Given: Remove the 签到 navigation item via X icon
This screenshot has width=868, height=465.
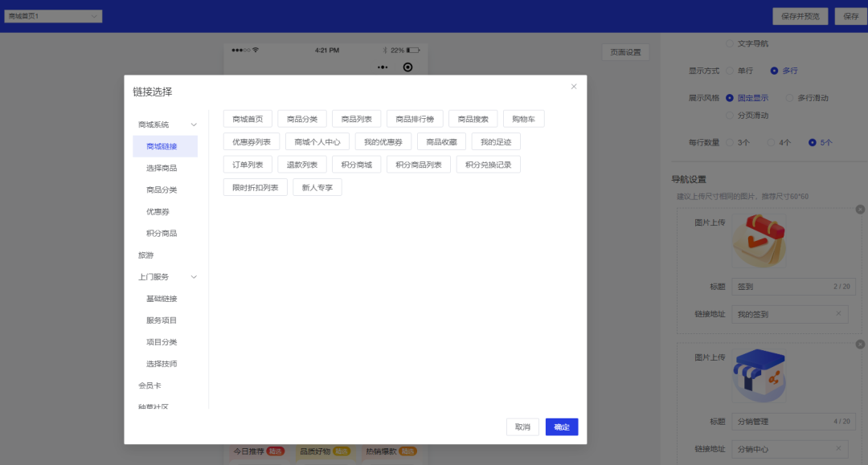Looking at the screenshot, I should (860, 210).
